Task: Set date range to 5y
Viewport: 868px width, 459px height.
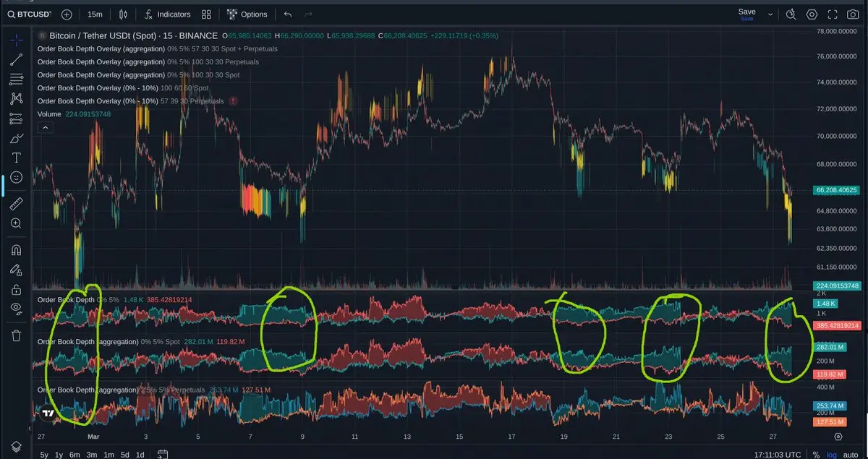Action: [x=44, y=455]
